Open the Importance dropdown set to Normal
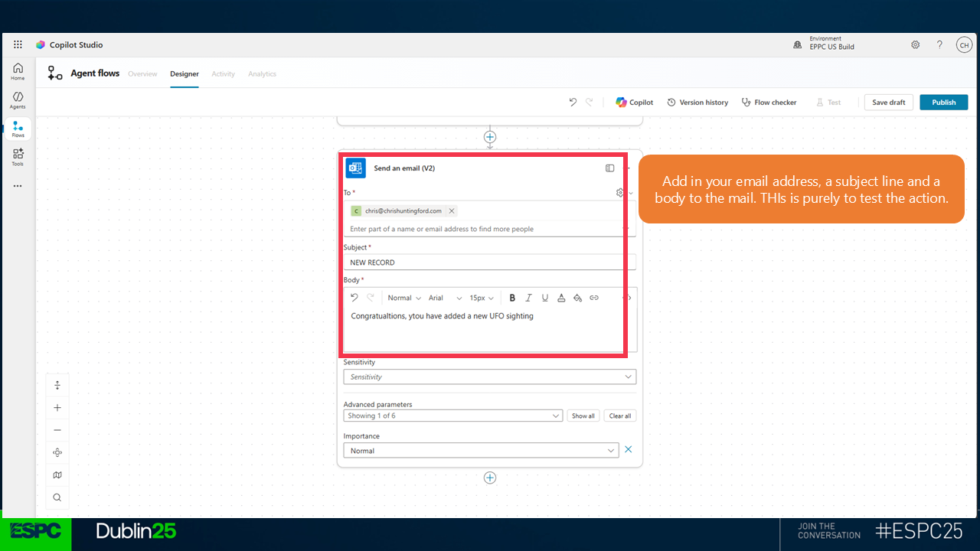This screenshot has width=980, height=551. pyautogui.click(x=481, y=451)
